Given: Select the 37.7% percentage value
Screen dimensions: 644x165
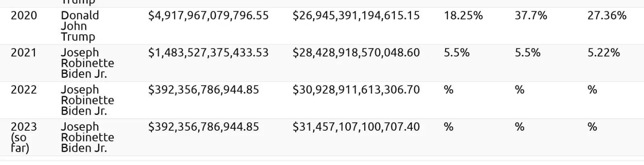Looking at the screenshot, I should pos(530,16).
